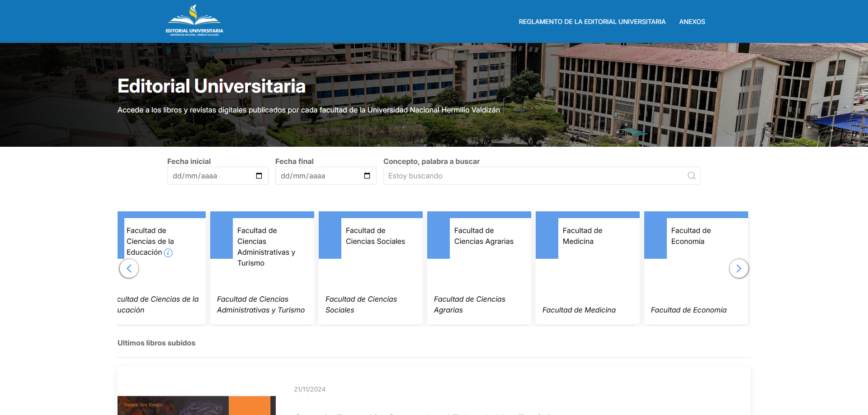The height and width of the screenshot is (415, 868).
Task: Click Facultad de Economía italic caption
Action: coord(689,310)
